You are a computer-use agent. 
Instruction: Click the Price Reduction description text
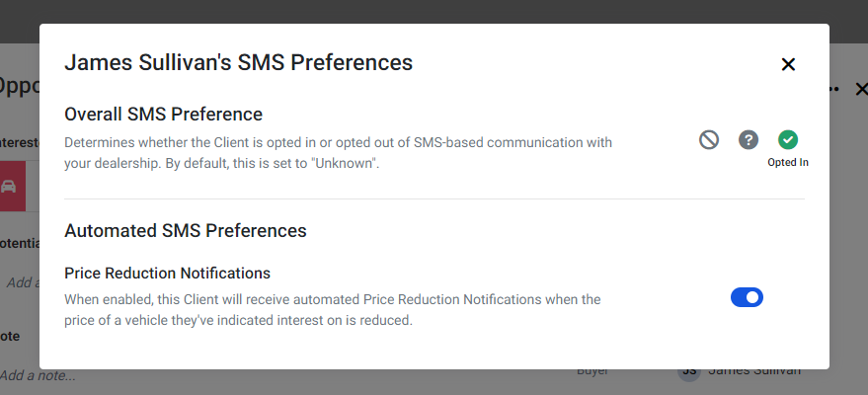pos(332,310)
